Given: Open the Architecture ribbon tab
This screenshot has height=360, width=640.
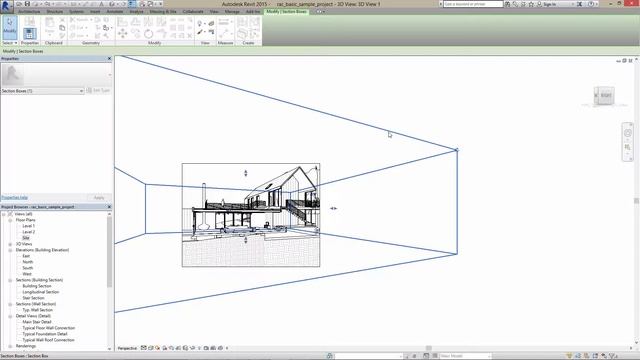Looking at the screenshot, I should [29, 12].
